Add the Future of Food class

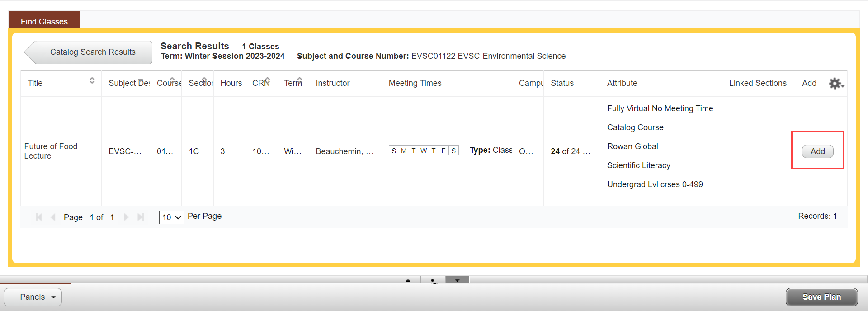click(817, 151)
